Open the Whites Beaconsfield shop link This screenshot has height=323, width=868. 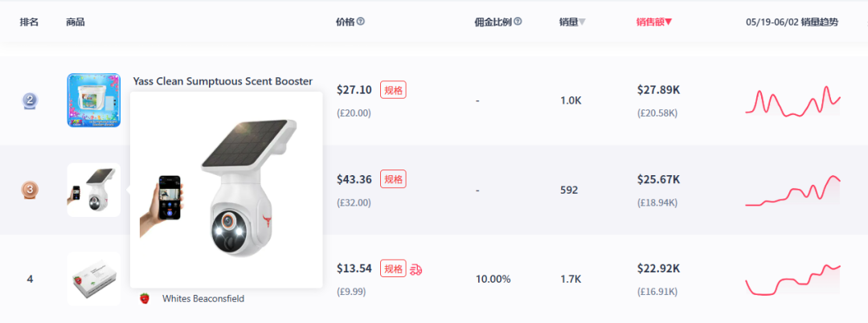pos(203,298)
